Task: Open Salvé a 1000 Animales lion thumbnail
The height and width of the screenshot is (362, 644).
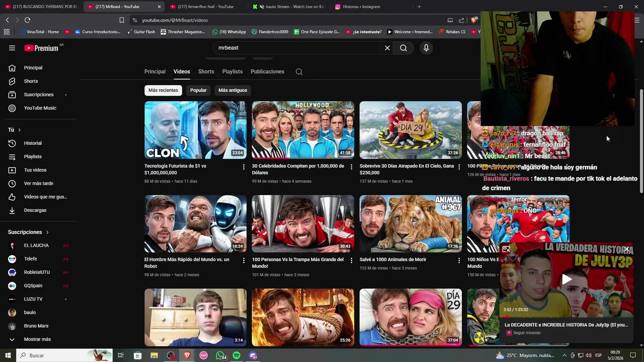Action: (411, 224)
